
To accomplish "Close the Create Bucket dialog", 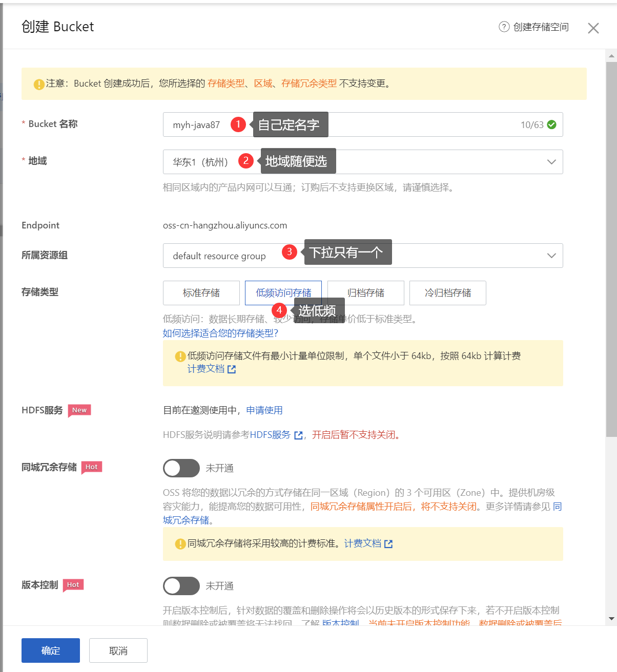I will point(593,28).
